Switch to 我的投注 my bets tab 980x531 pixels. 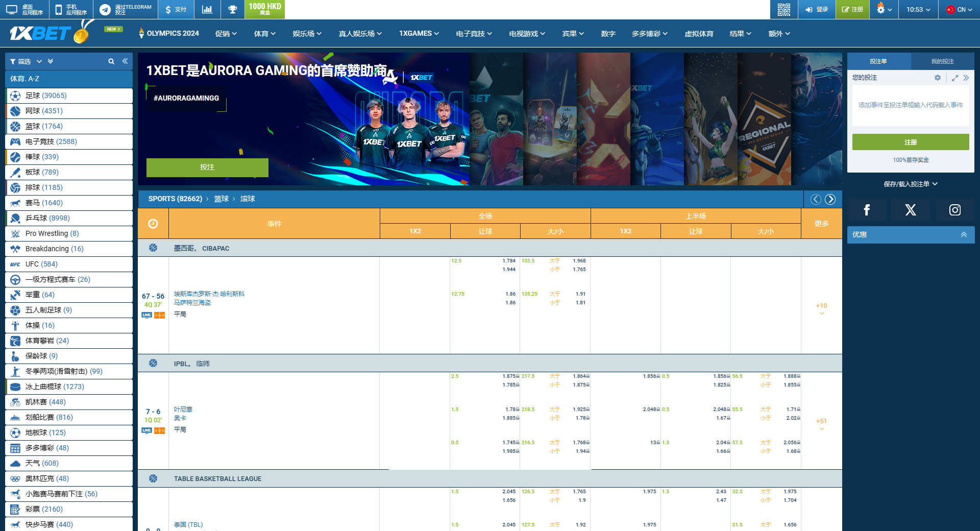pos(942,61)
